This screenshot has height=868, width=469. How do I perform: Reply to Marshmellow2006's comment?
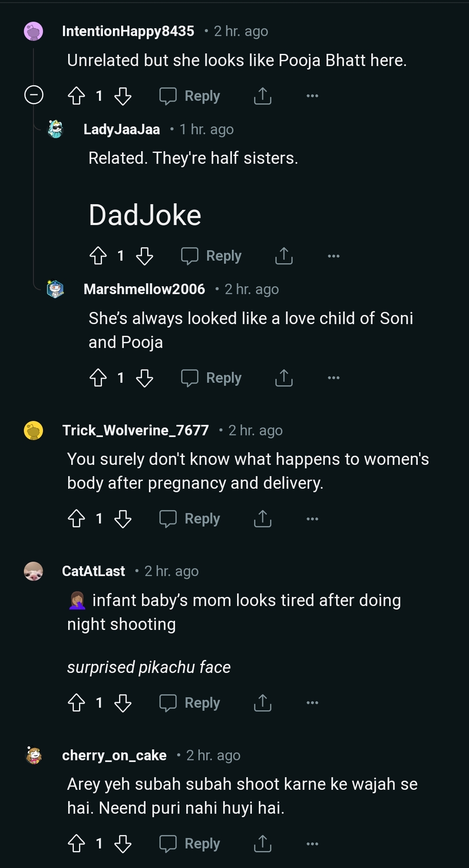(x=211, y=378)
